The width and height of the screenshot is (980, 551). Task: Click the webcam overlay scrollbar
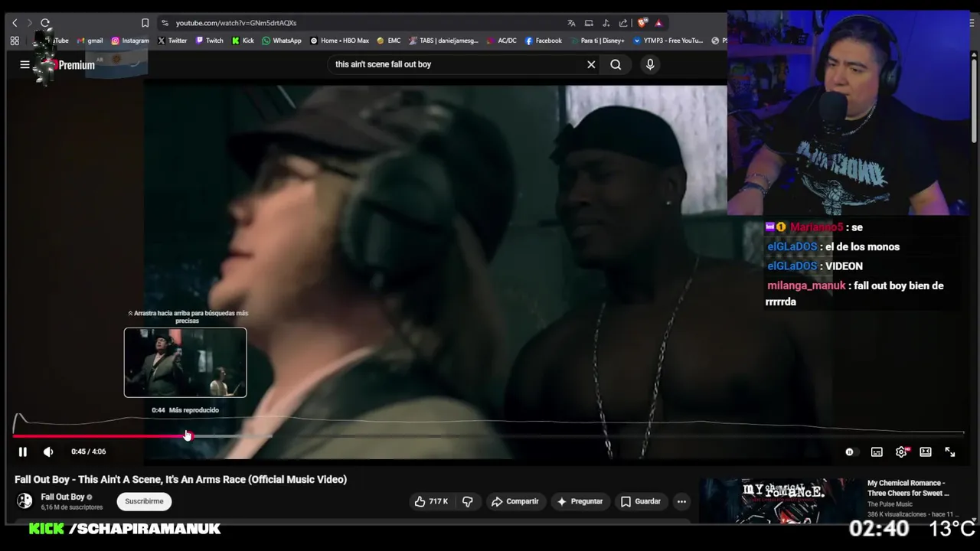[x=974, y=99]
